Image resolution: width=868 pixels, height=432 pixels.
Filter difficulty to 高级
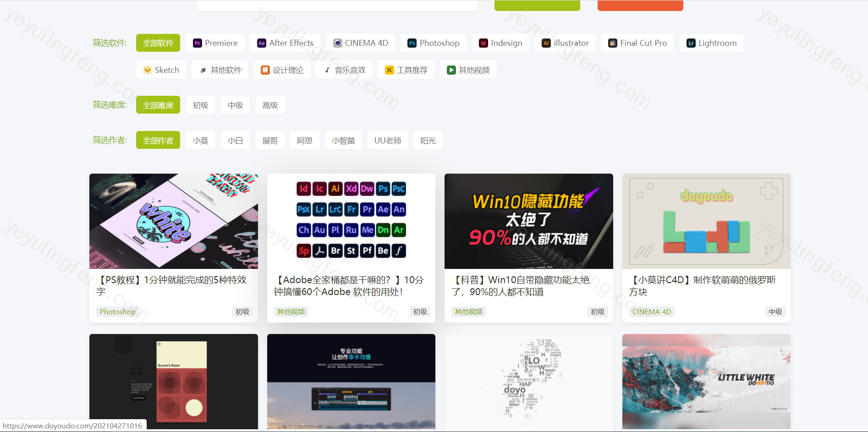coord(270,105)
